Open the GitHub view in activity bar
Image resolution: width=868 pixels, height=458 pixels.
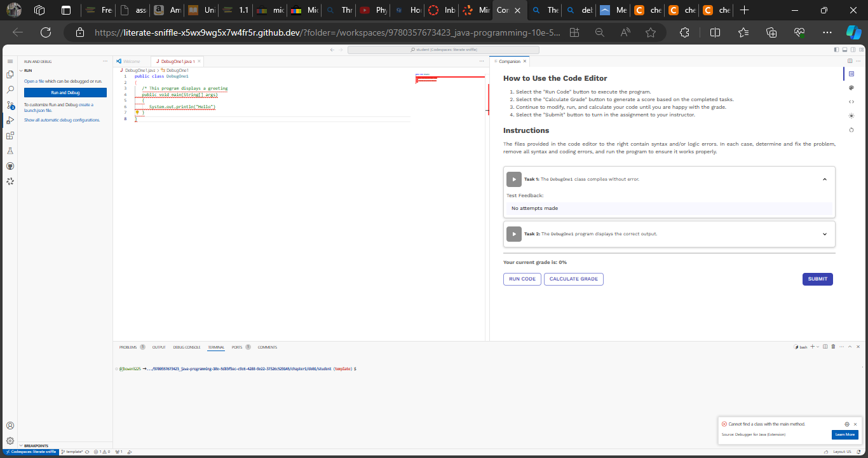tap(10, 166)
